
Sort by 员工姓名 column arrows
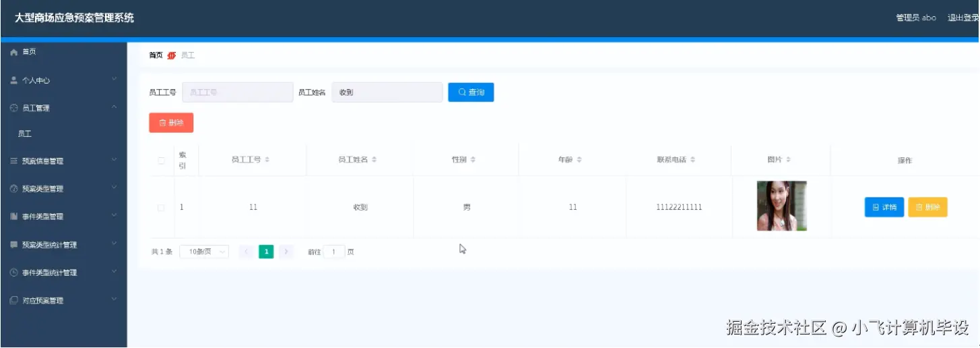[x=374, y=160]
